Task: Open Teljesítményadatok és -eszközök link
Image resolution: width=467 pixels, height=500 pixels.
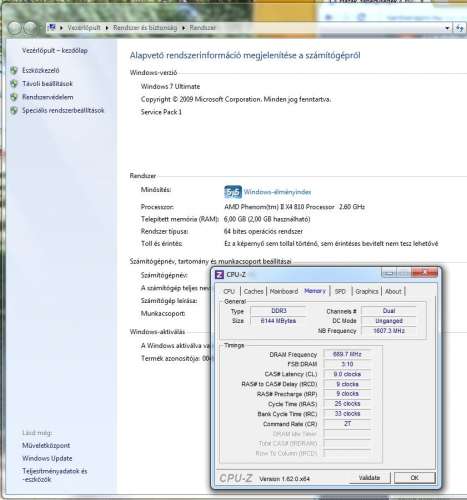Action: pos(55,475)
